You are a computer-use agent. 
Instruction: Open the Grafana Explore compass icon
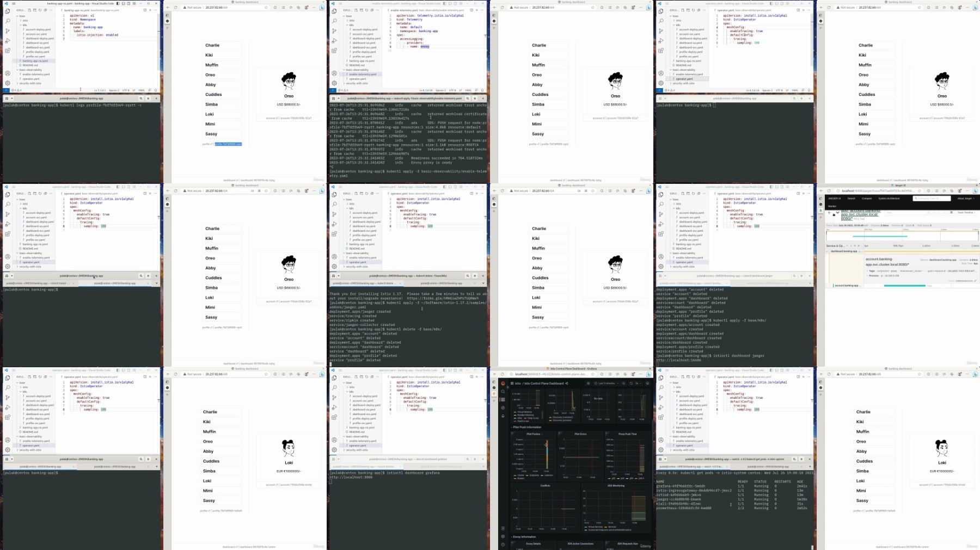503,407
